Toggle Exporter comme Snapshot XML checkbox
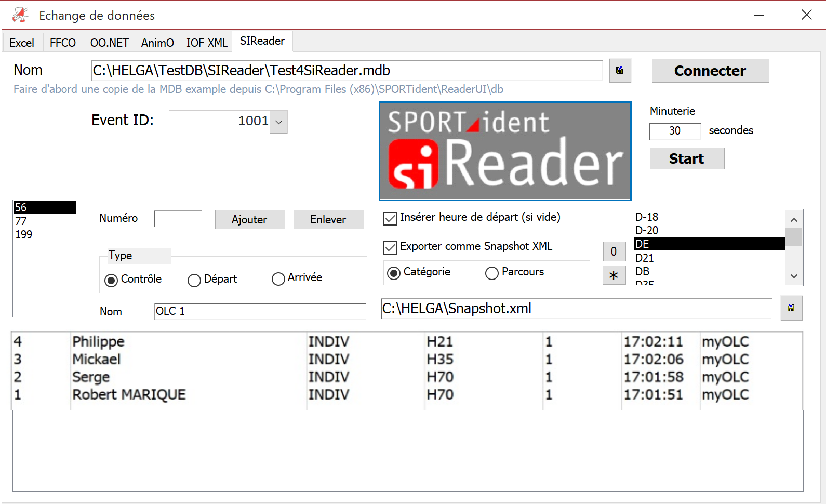This screenshot has height=504, width=826. coord(390,248)
